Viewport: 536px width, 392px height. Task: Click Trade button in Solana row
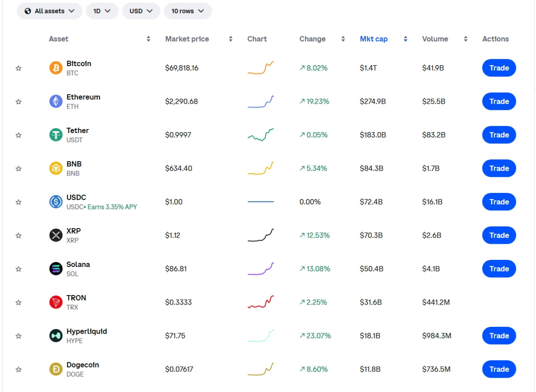point(499,269)
